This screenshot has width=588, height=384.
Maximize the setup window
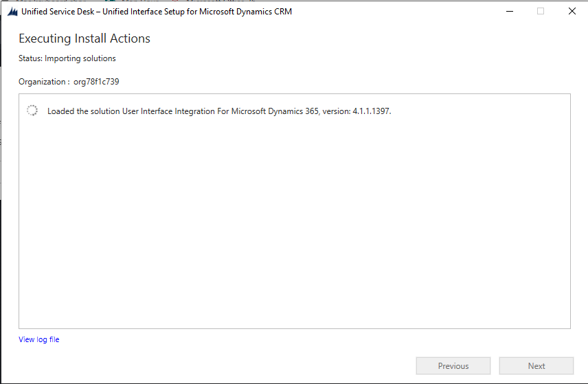coord(541,11)
